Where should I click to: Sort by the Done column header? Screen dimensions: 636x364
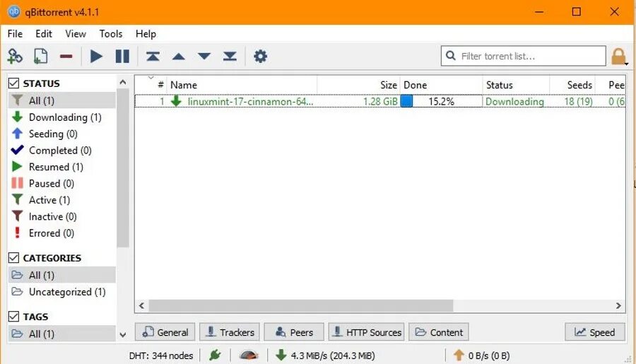coord(441,85)
